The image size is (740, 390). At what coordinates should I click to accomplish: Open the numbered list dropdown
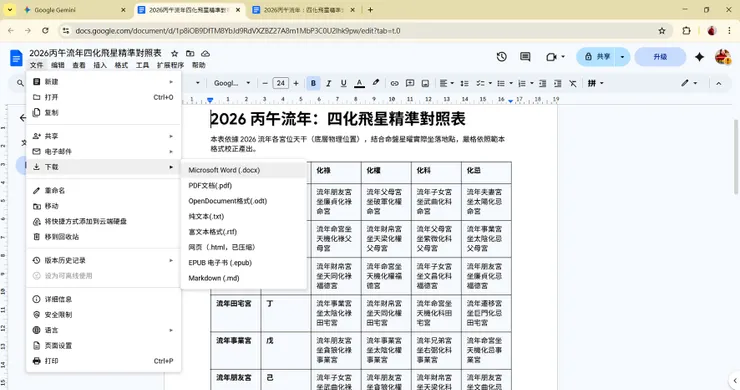[532, 83]
